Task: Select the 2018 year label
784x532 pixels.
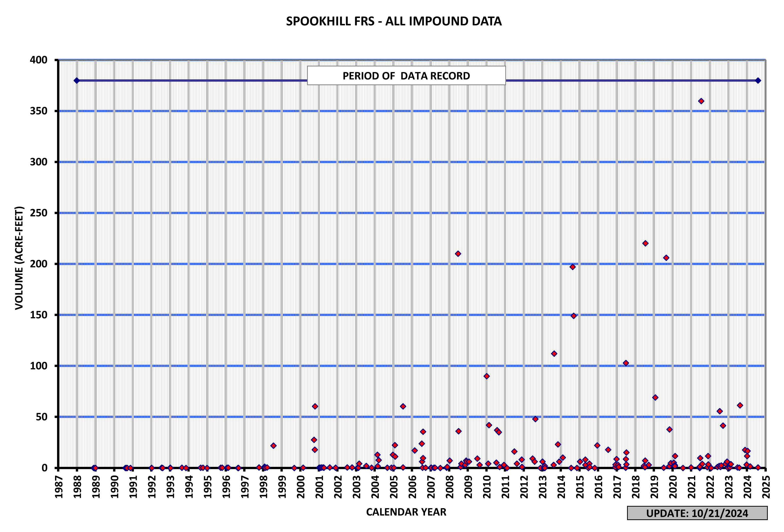Action: (636, 487)
